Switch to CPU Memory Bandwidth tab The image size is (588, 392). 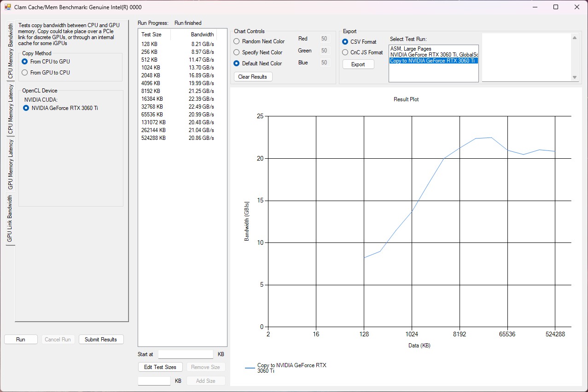pyautogui.click(x=11, y=52)
